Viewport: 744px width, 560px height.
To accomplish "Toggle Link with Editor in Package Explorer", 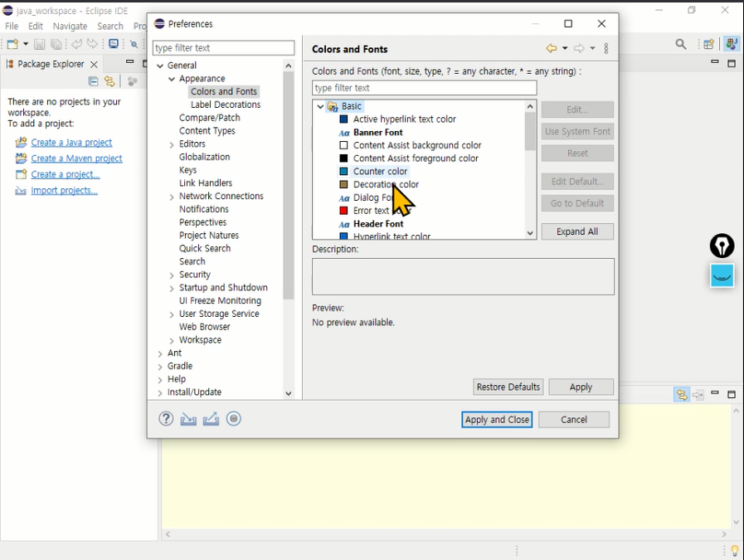I will (x=109, y=81).
